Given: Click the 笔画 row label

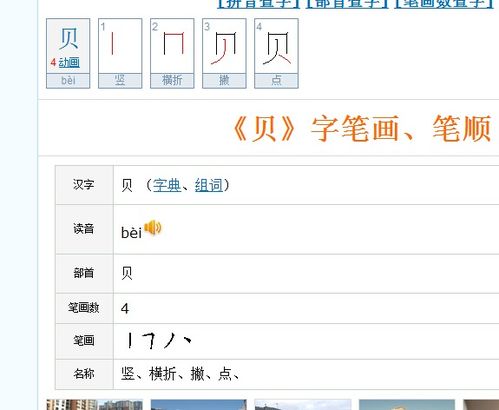Looking at the screenshot, I should pyautogui.click(x=84, y=340).
